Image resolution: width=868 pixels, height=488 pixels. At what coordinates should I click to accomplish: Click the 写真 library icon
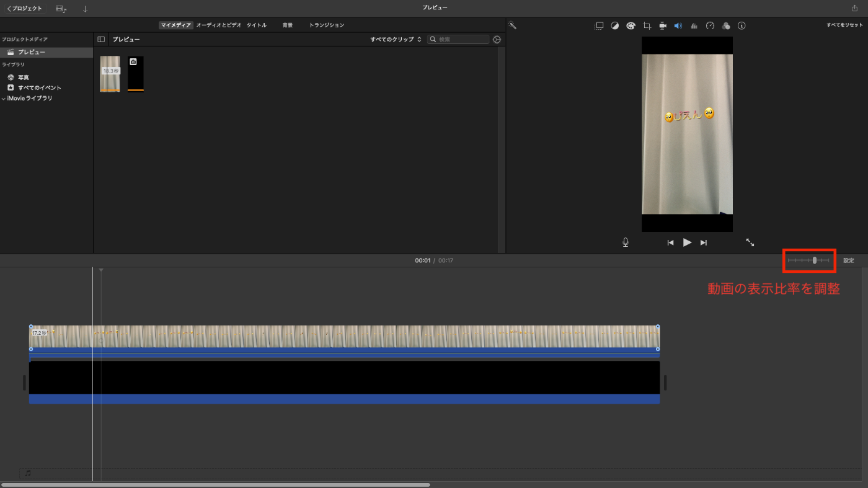click(11, 78)
